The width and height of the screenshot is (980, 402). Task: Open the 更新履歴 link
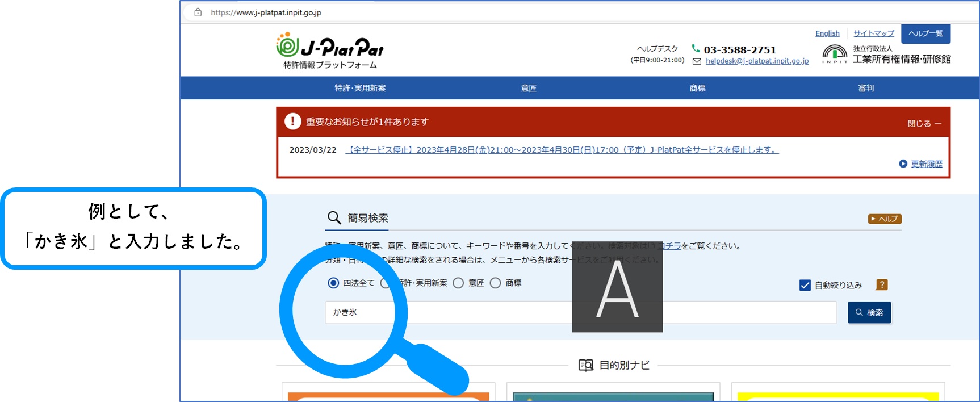[x=927, y=164]
